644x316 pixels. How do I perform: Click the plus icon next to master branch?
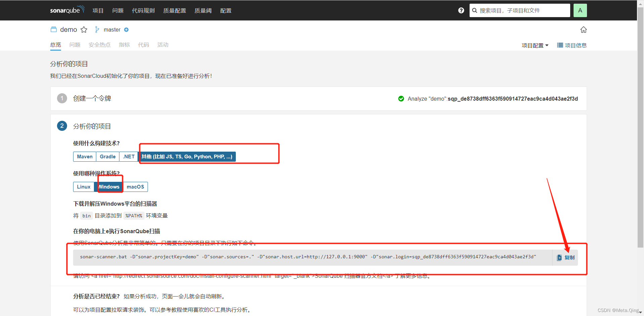pos(126,30)
